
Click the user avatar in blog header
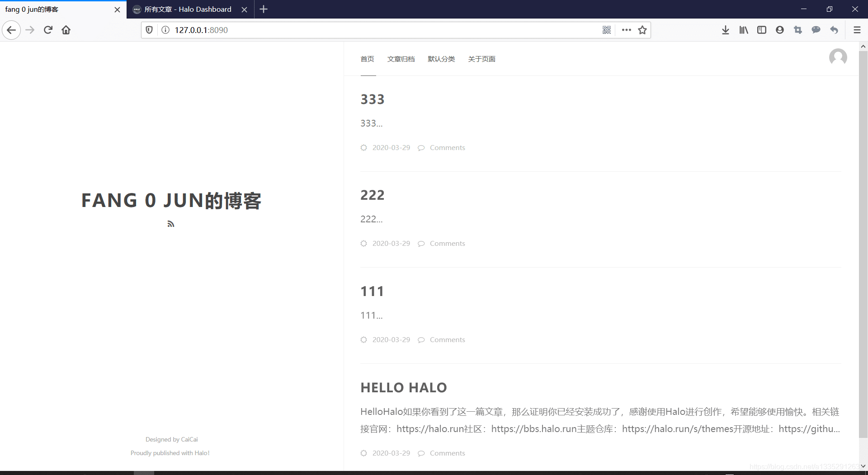coord(838,57)
